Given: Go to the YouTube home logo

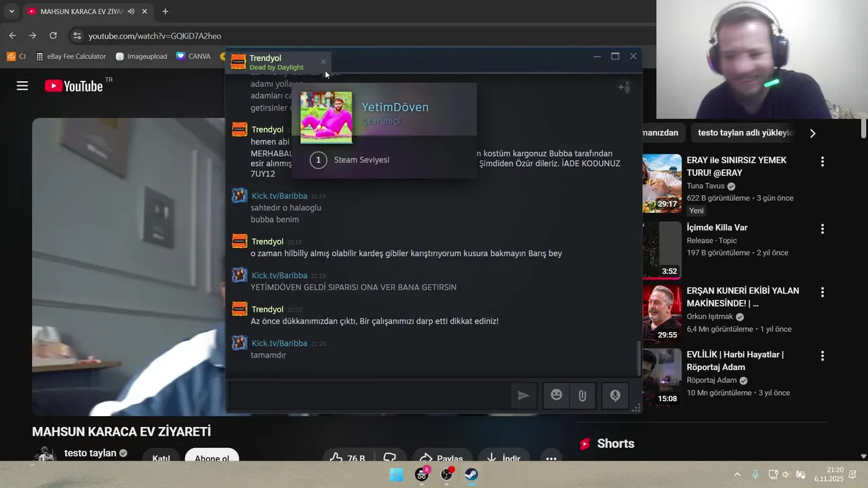Looking at the screenshot, I should 74,86.
